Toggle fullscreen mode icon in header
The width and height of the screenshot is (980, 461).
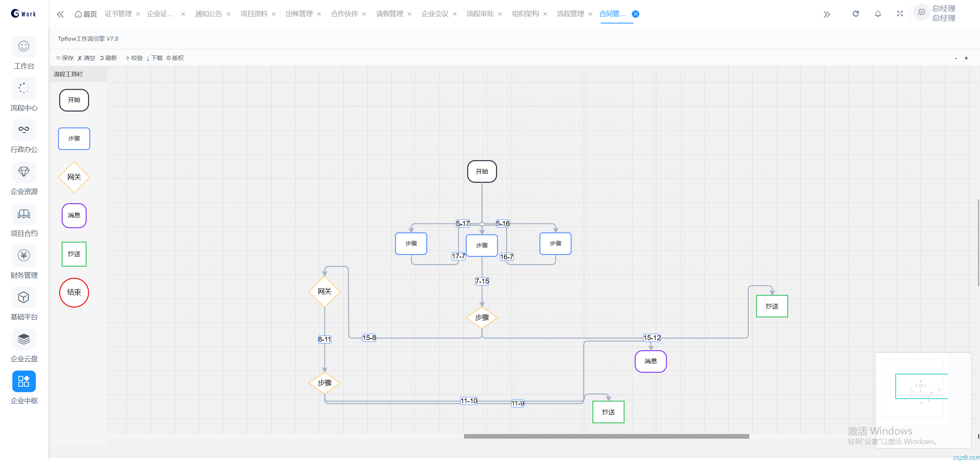coord(900,14)
